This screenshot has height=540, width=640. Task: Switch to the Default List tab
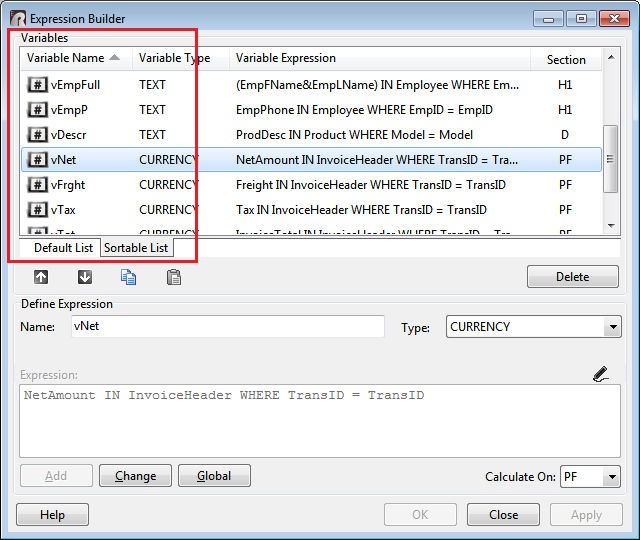63,248
